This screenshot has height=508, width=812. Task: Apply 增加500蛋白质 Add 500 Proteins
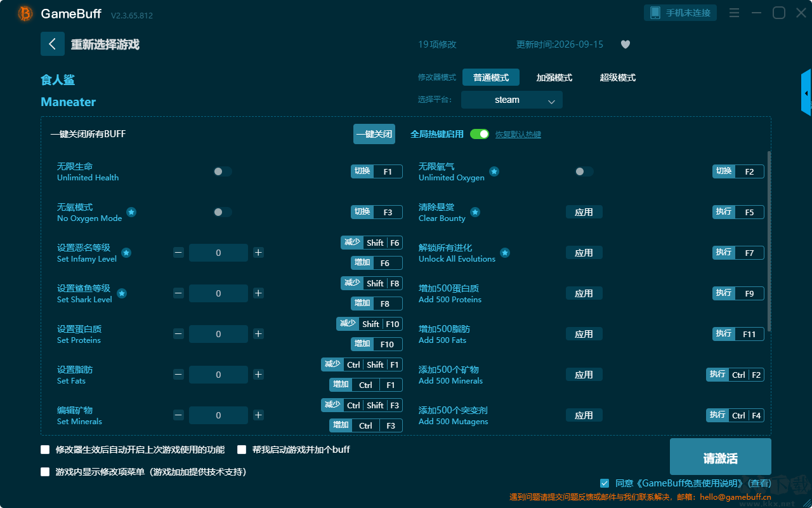[x=584, y=293]
